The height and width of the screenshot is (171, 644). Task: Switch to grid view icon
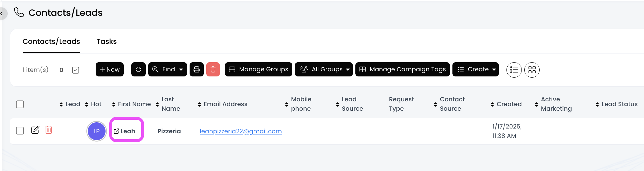click(532, 70)
